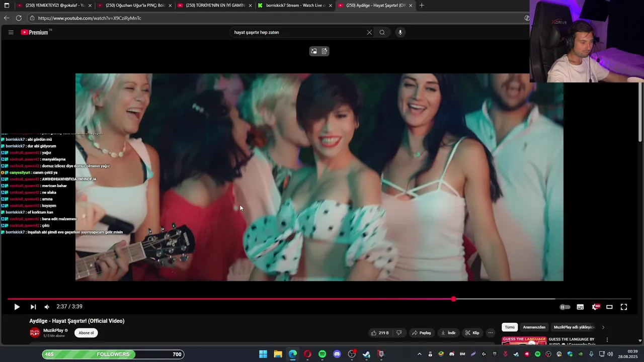The image size is (644, 362).
Task: Open Spotify from the taskbar
Action: coord(322,354)
